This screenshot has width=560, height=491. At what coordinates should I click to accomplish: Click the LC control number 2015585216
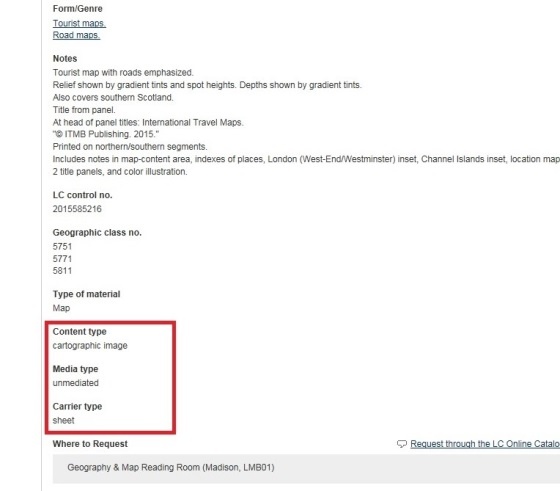[x=77, y=209]
